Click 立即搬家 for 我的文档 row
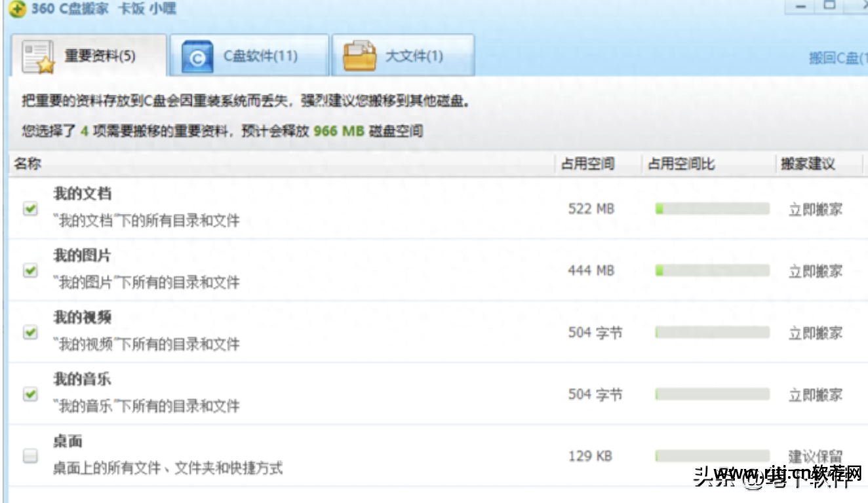The height and width of the screenshot is (503, 868). 815,210
